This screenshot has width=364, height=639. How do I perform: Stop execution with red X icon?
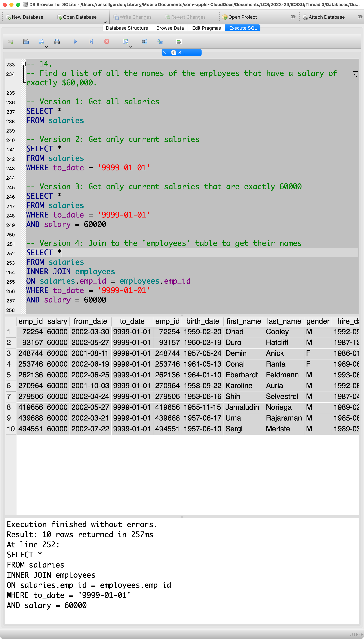pos(107,42)
